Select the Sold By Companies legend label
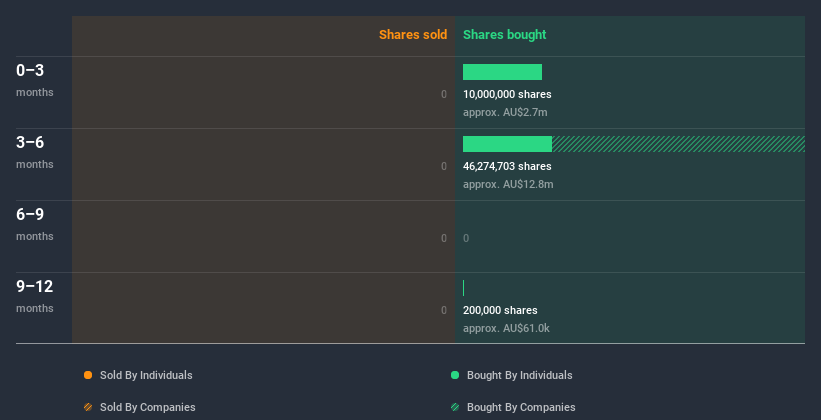The image size is (821, 420). [148, 407]
